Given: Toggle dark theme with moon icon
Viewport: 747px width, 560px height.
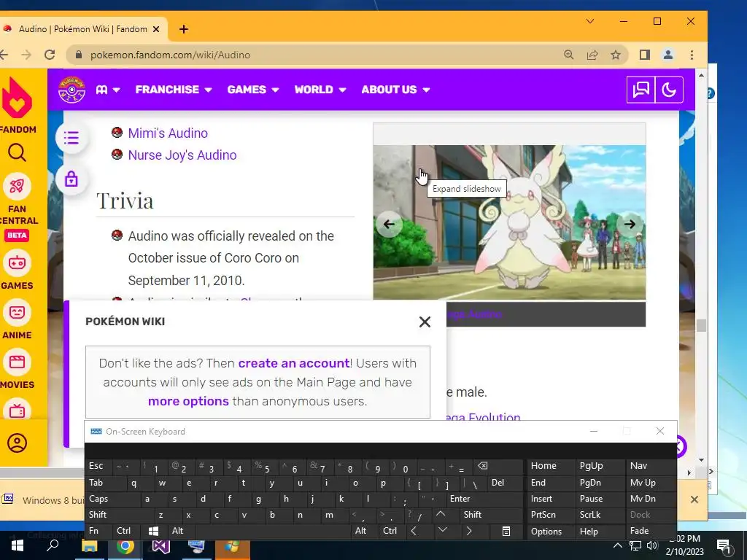Looking at the screenshot, I should coord(669,90).
